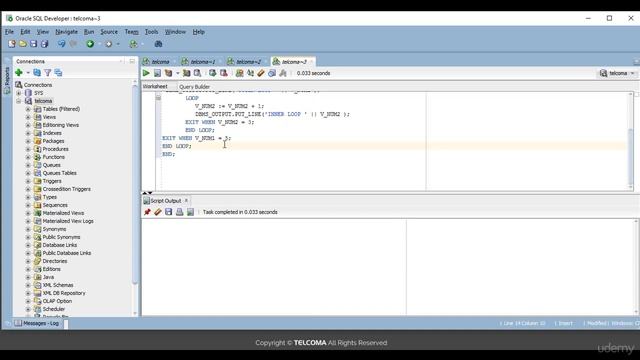640x360 pixels.
Task: Click the Autotrace icon in worksheet toolbar
Action: pyautogui.click(x=187, y=73)
